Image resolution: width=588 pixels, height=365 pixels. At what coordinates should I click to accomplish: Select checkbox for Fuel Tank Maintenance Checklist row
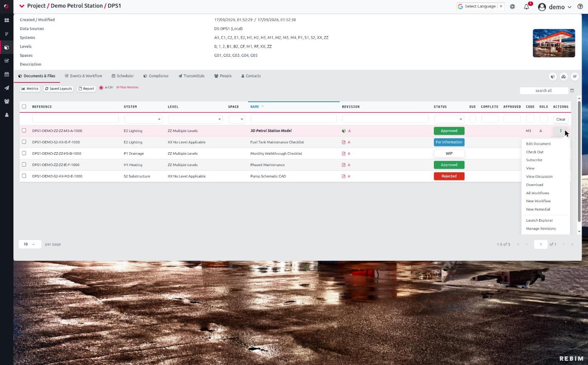tap(24, 142)
